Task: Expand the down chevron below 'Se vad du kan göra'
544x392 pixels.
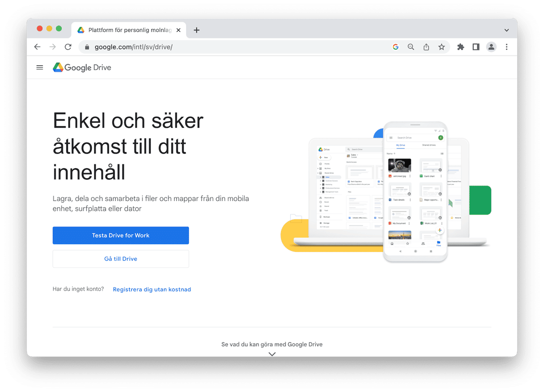Action: point(272,354)
